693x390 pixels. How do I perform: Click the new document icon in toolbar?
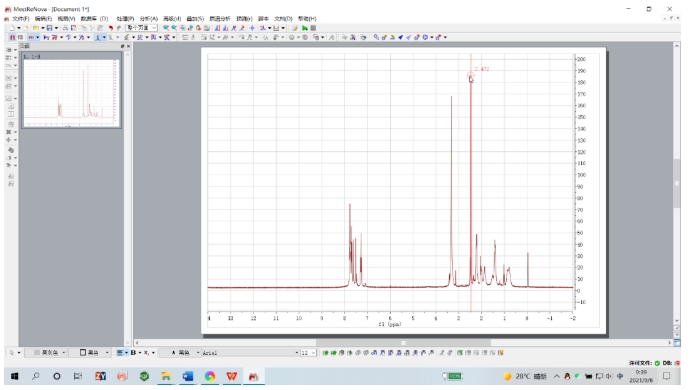[x=12, y=28]
